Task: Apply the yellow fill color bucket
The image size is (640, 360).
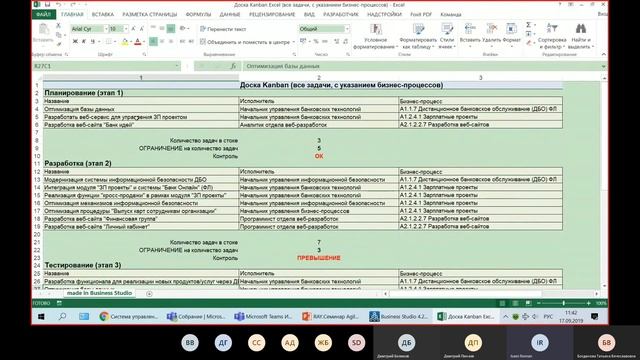Action: [124, 41]
